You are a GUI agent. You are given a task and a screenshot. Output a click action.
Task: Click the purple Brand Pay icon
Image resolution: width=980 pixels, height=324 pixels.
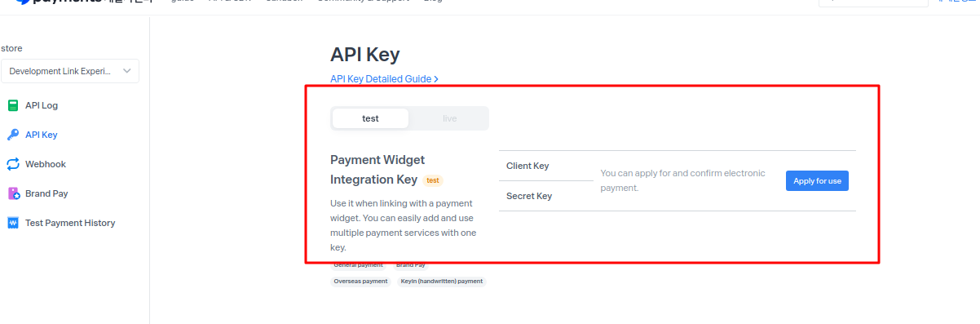(13, 193)
